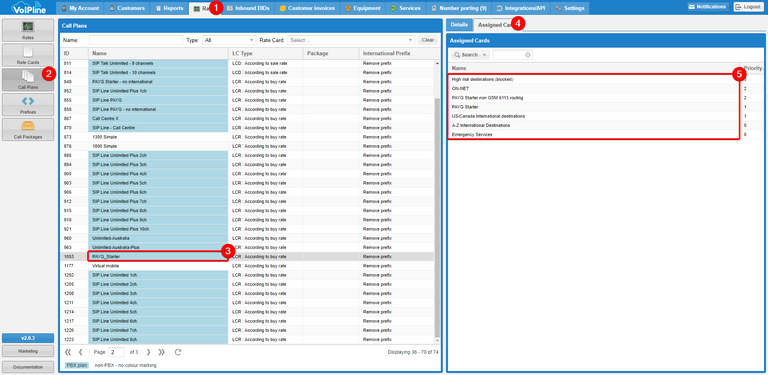Click the v2.0.3 version button
This screenshot has width=768, height=375.
(28, 338)
